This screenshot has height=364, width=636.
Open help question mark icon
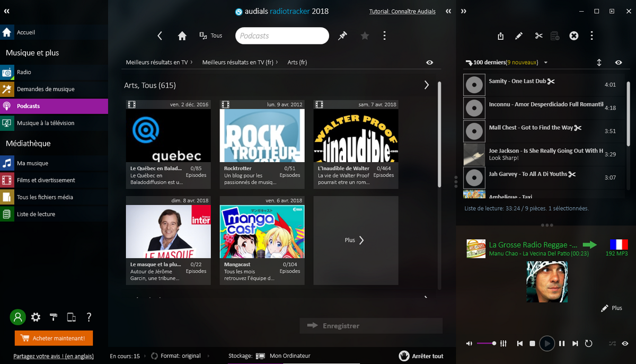(x=89, y=317)
